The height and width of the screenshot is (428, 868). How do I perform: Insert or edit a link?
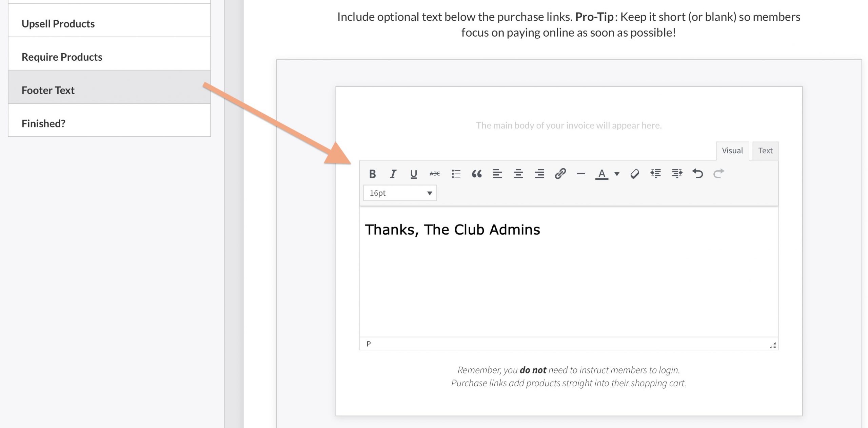(560, 174)
